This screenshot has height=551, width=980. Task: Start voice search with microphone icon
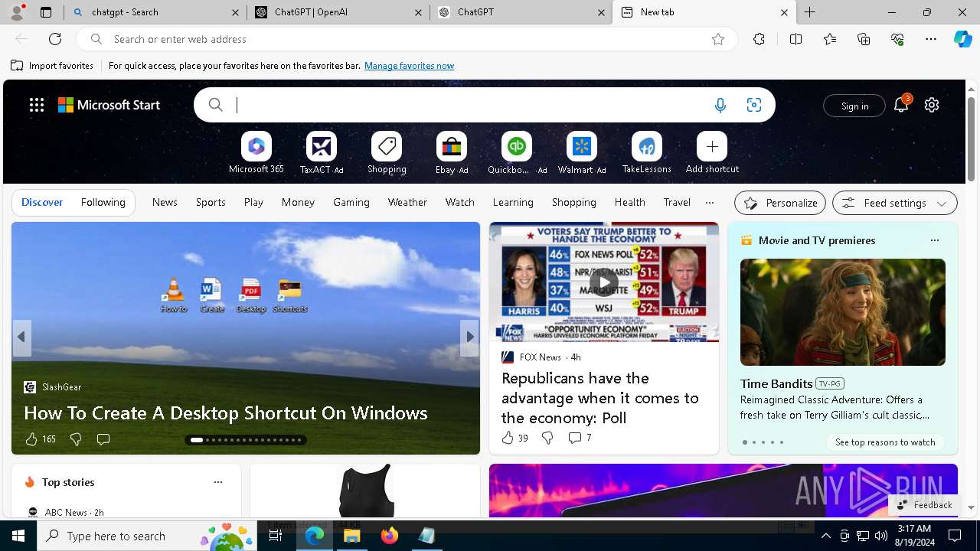(x=720, y=106)
